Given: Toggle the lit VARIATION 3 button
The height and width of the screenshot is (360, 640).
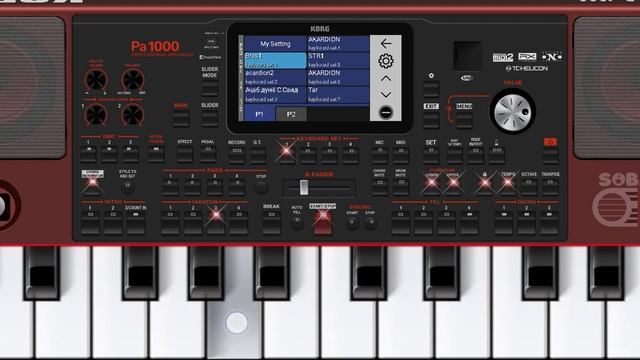Looking at the screenshot, I should point(216,222).
